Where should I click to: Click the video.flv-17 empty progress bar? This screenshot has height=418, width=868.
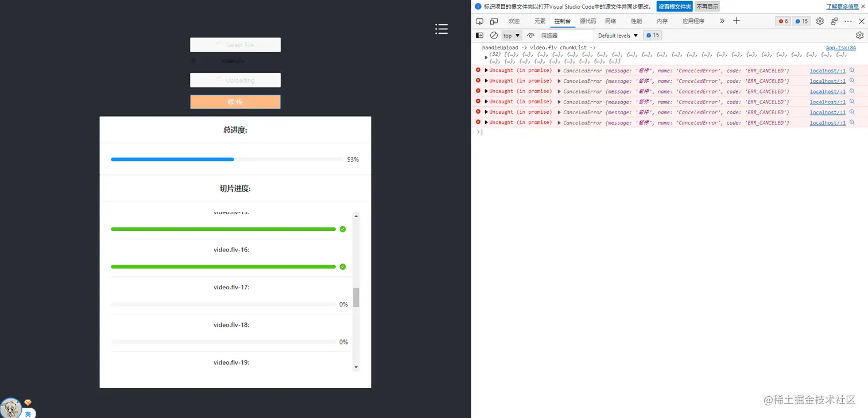(223, 304)
